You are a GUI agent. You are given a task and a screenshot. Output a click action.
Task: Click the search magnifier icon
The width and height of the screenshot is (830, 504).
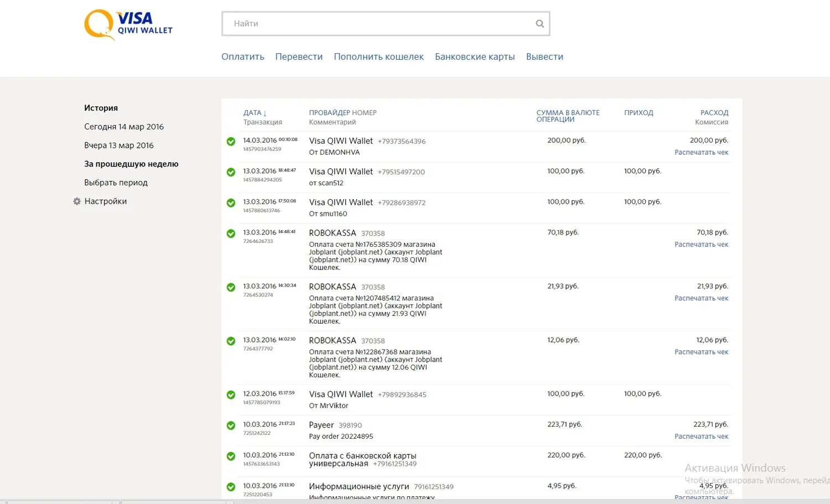click(540, 24)
